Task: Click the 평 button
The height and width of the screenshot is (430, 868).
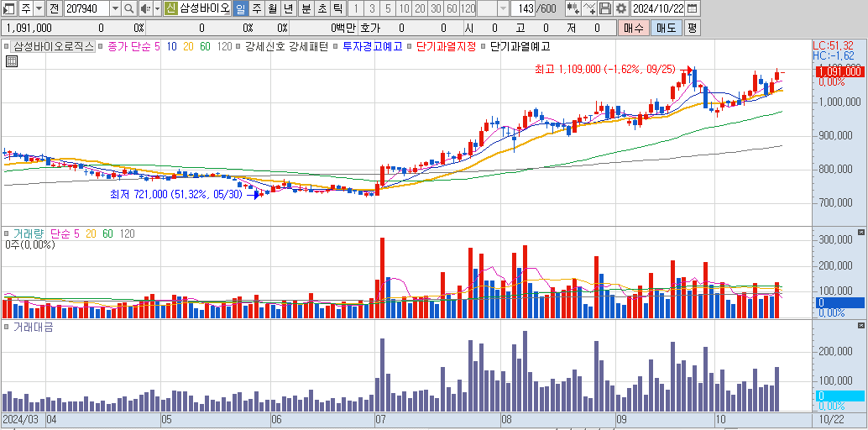Action: pyautogui.click(x=692, y=28)
